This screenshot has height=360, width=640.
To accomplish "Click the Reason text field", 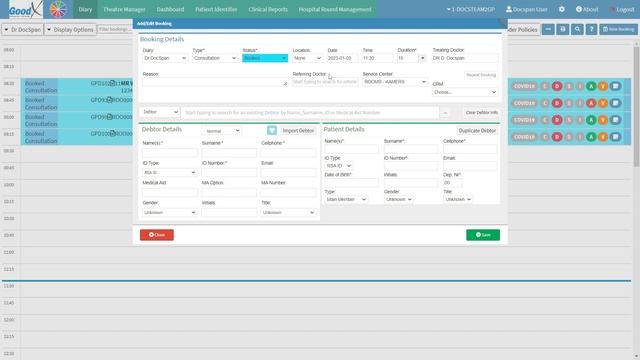I will pos(215,82).
